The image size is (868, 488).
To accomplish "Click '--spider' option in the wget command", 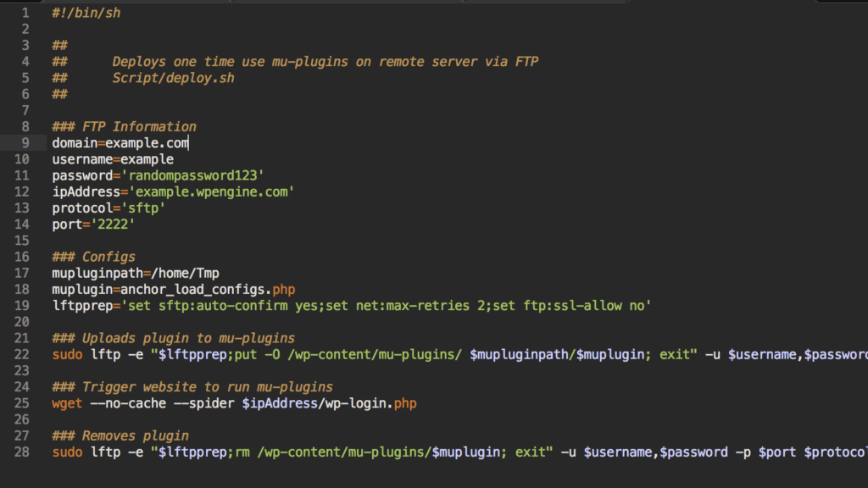I will tap(203, 403).
